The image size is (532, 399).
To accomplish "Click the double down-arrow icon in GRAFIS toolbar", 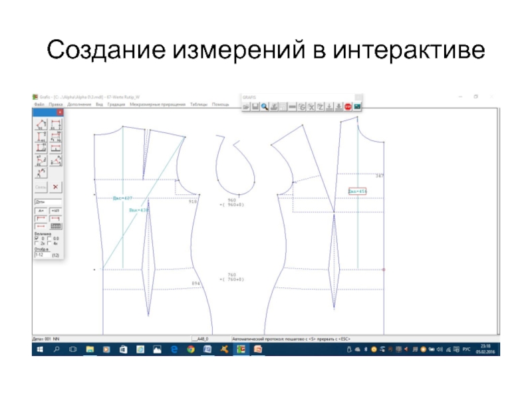I will click(338, 107).
